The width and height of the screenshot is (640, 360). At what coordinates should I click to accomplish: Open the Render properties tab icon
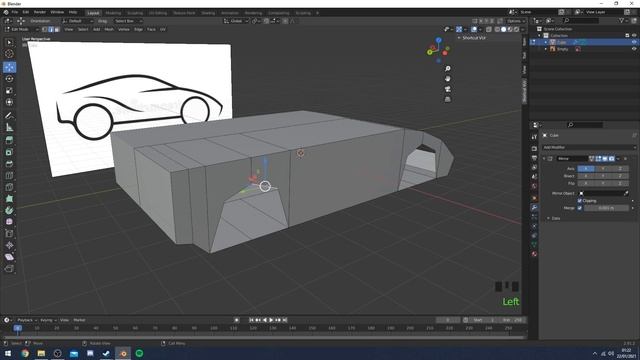point(534,149)
